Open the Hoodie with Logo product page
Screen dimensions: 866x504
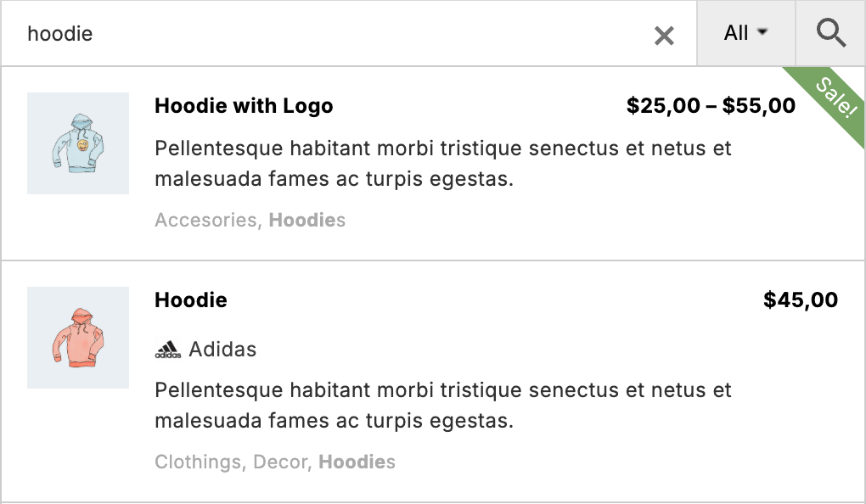click(243, 106)
